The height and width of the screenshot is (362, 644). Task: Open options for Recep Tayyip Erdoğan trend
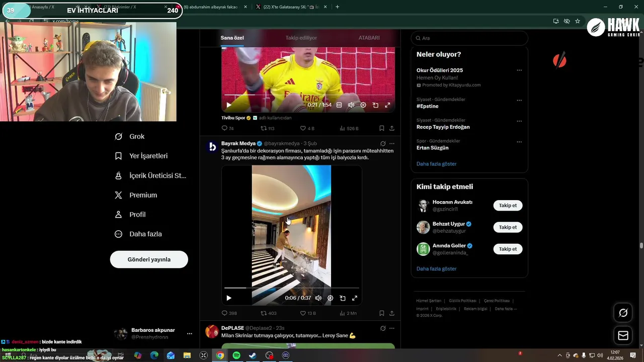click(x=519, y=121)
